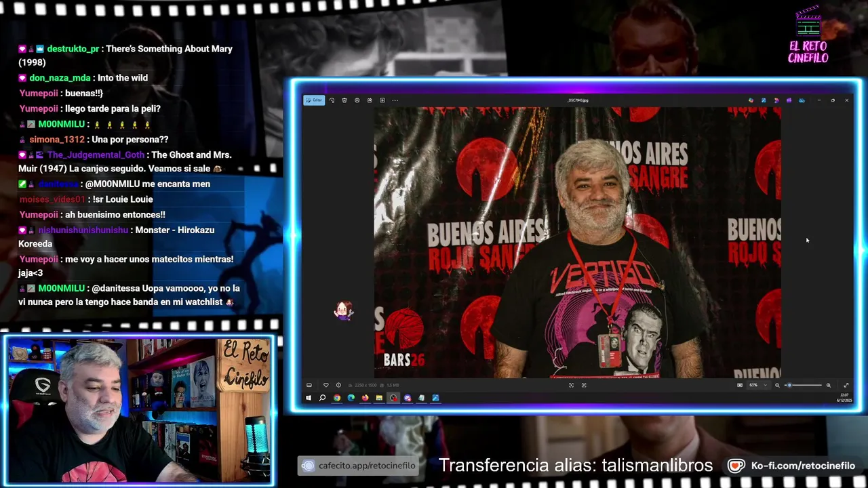Screen dimensions: 868x488
Task: Click username destrukto_pr in chat
Action: coord(73,49)
